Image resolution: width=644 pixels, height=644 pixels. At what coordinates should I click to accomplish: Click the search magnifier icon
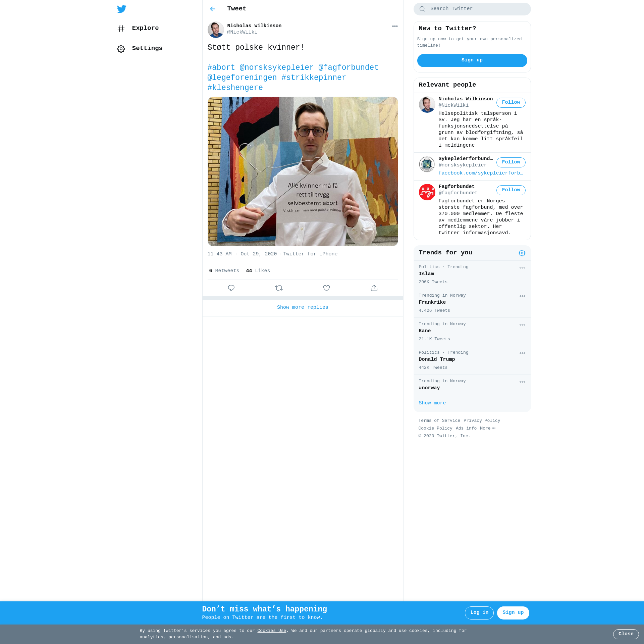point(422,9)
